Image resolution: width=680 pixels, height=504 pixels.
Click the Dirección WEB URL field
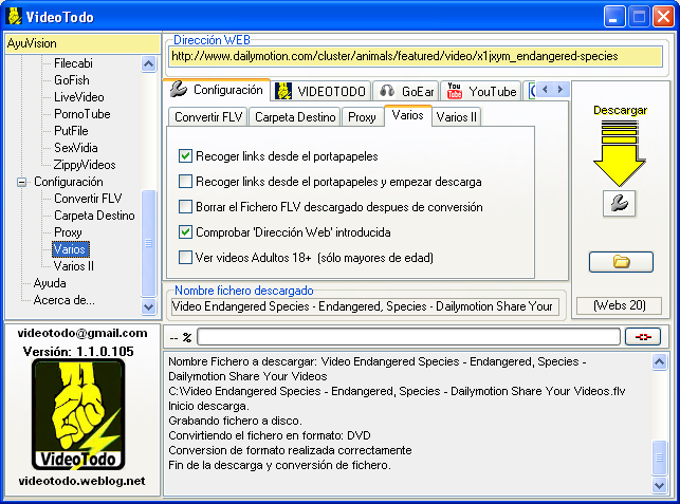[415, 56]
